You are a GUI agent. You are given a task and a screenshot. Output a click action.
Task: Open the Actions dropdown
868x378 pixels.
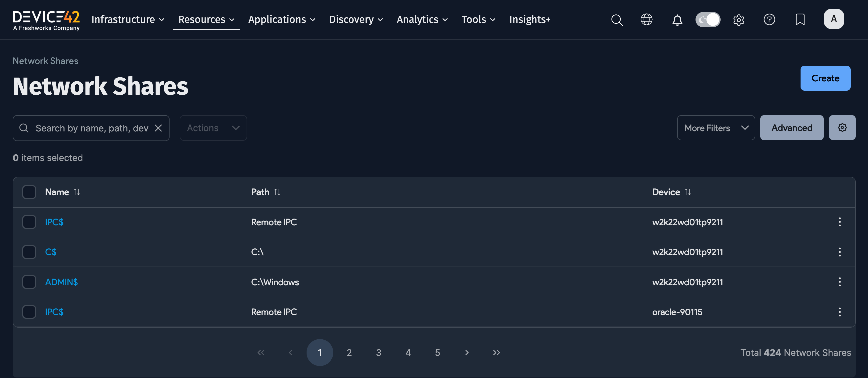coord(213,128)
